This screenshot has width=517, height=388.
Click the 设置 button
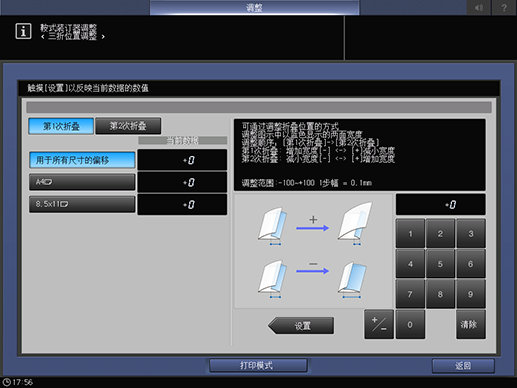tap(301, 325)
